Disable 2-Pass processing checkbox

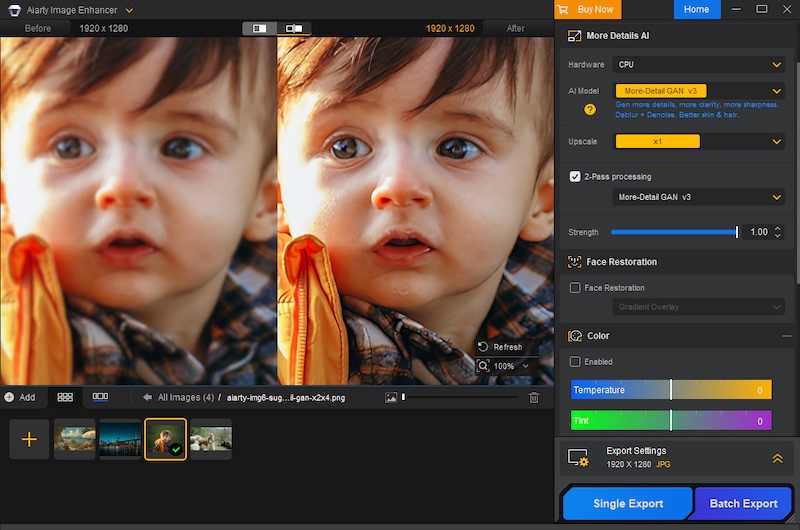coord(575,176)
